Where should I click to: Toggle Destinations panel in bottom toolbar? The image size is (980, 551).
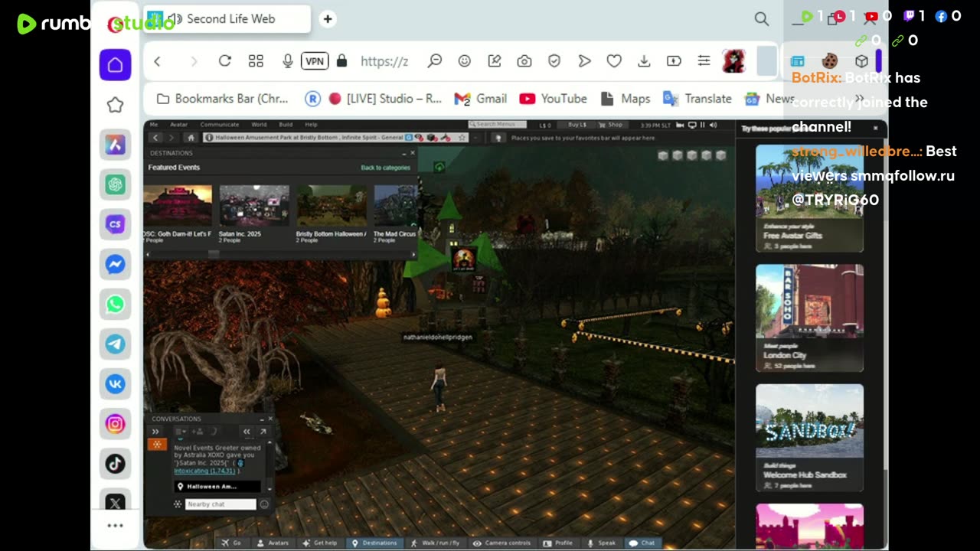[374, 543]
